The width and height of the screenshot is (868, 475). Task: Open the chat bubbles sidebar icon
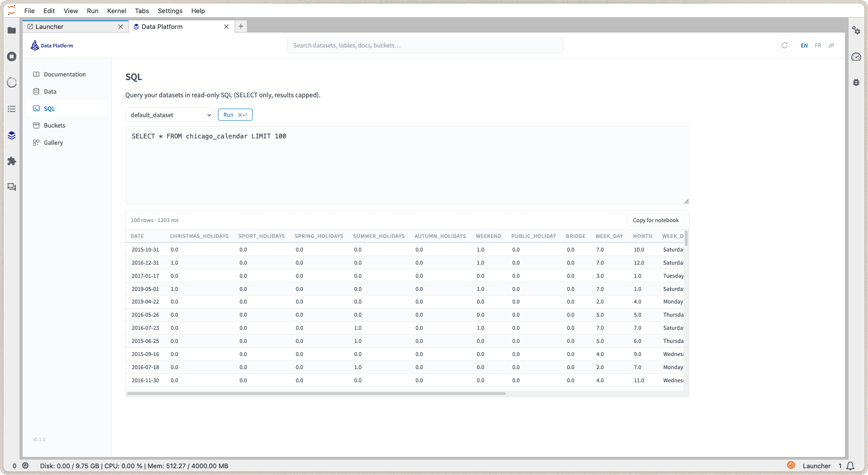[x=12, y=187]
